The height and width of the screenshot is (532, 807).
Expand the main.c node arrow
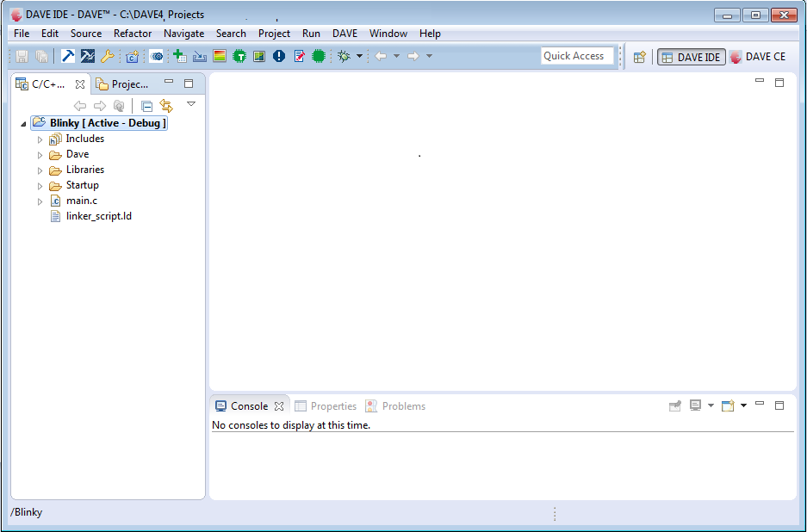pyautogui.click(x=40, y=201)
